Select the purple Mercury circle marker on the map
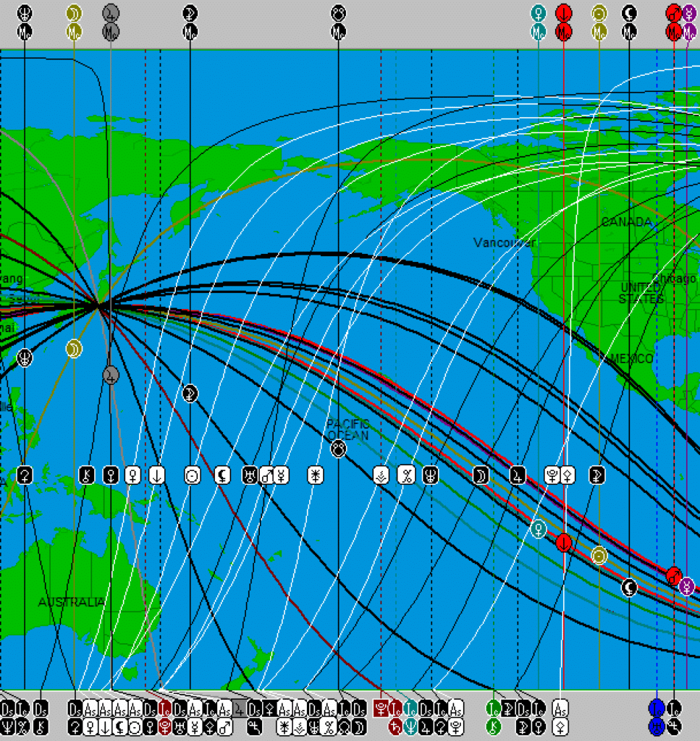The image size is (700, 741). pos(687,586)
